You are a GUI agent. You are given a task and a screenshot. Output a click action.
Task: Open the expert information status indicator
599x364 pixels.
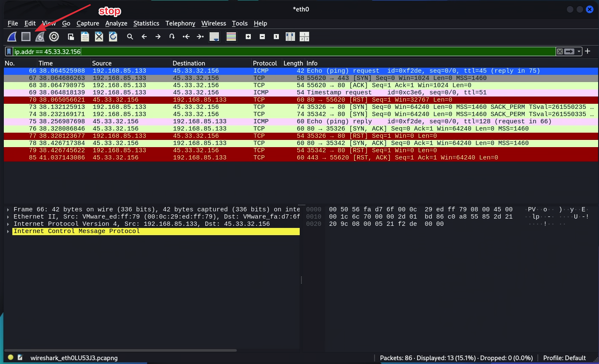(x=11, y=358)
